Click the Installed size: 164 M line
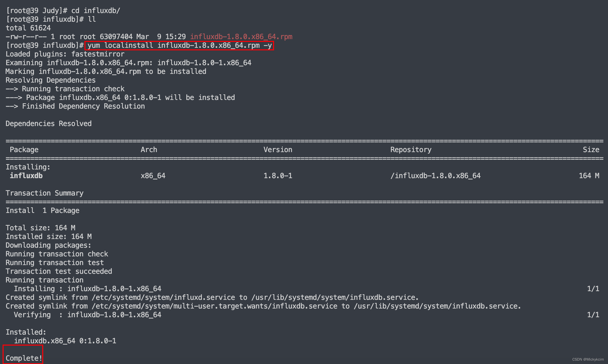Screen dimensions: 608x364 click(49, 236)
